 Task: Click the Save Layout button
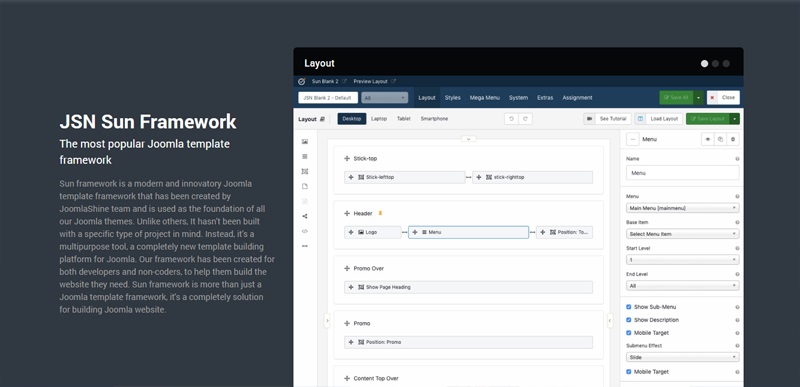[708, 119]
